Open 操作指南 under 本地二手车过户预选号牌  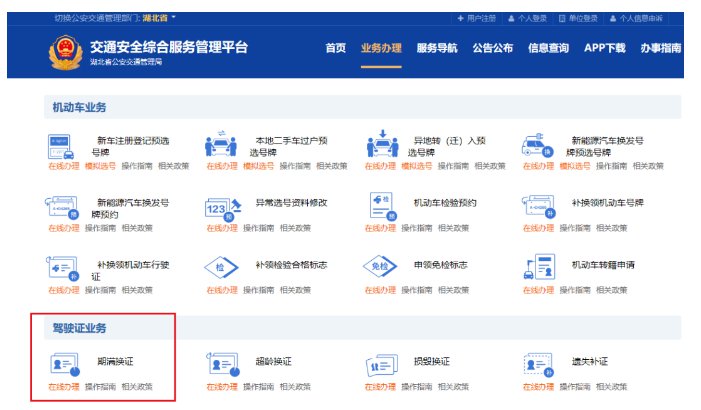click(295, 166)
